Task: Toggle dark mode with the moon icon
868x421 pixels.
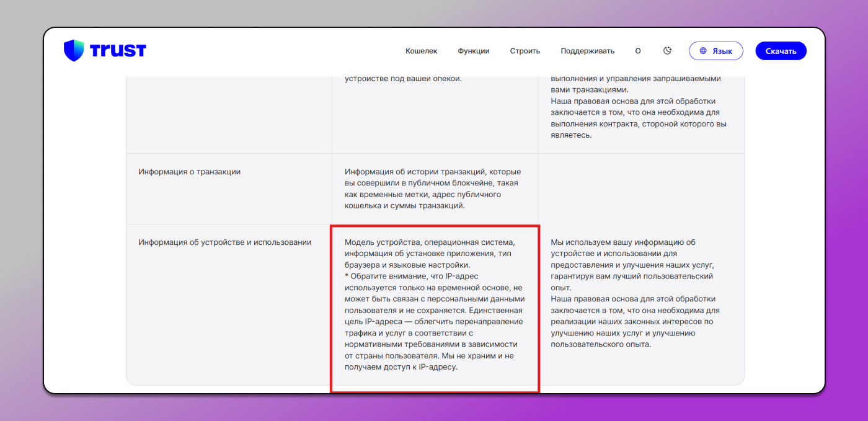Action: 667,51
